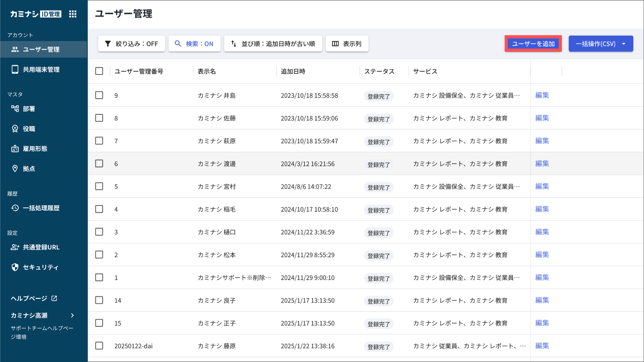Click the セキュリティ shield icon

15,267
